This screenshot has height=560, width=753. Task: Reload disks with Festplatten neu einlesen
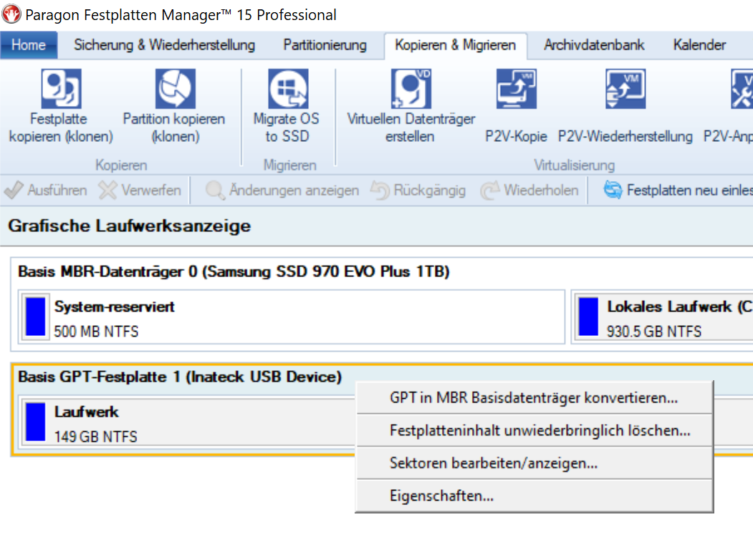point(678,190)
